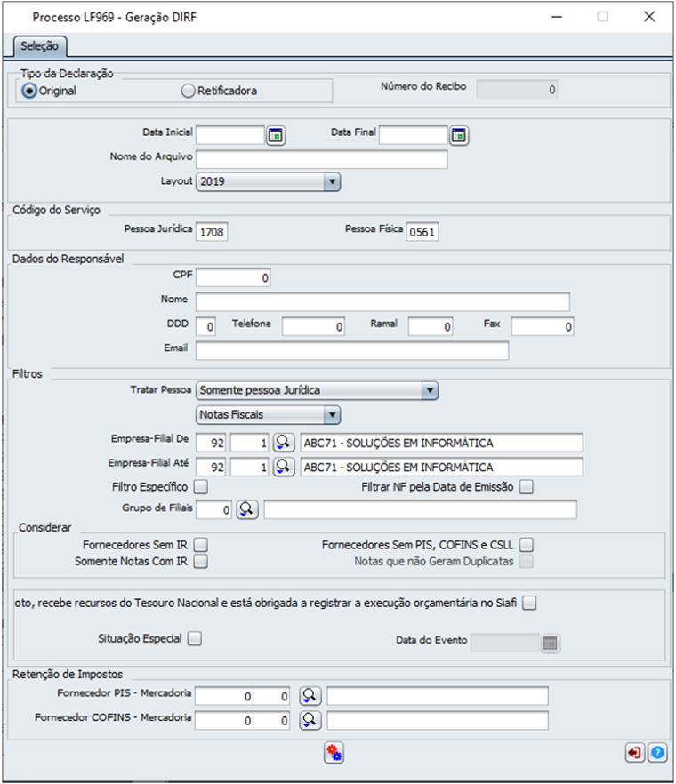This screenshot has width=676, height=784.
Task: Search Empresa-Filial Até with magnifier icon
Action: coord(283,467)
